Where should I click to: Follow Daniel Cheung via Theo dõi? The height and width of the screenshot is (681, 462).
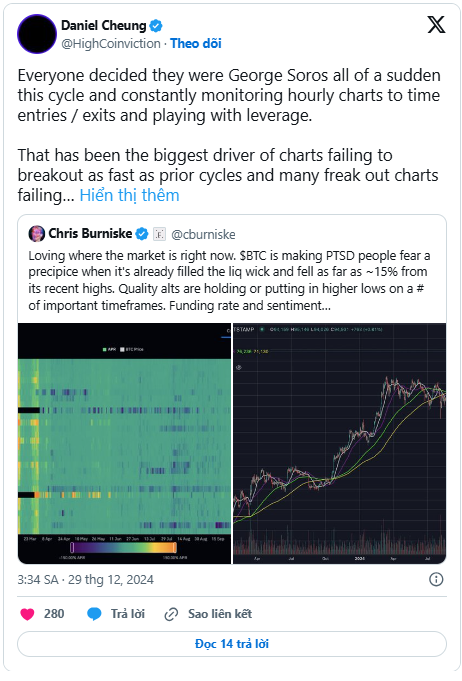click(196, 43)
